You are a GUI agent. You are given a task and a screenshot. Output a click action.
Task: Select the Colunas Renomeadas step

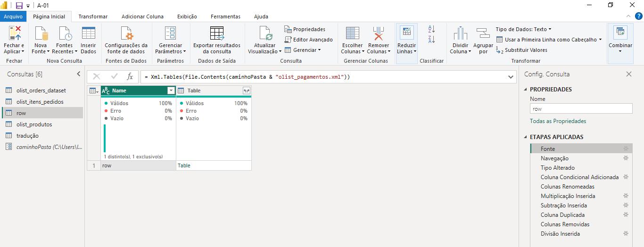point(581,186)
